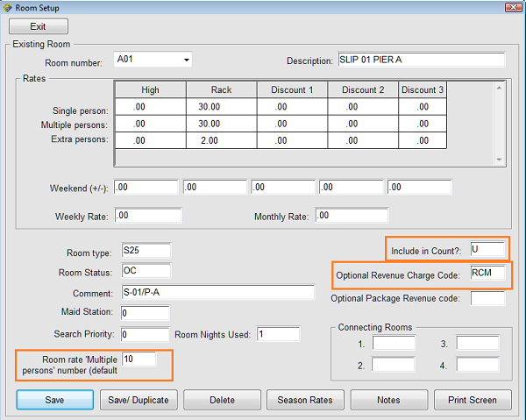Click the Exit button

tap(39, 26)
